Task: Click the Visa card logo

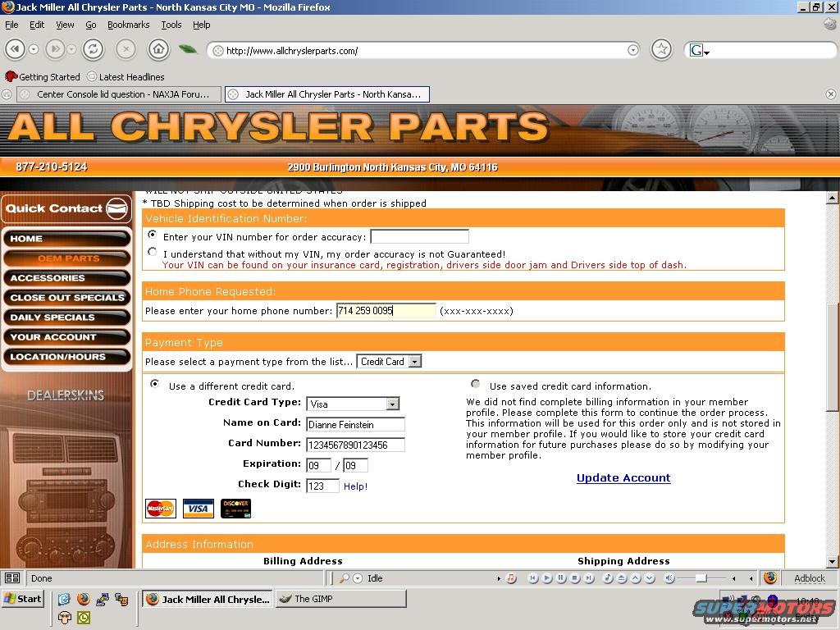Action: click(198, 509)
